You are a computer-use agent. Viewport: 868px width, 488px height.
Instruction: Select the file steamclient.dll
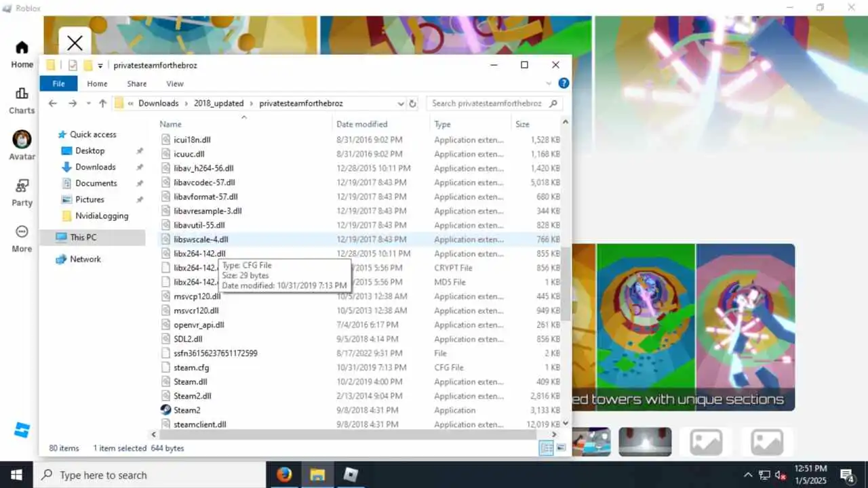pyautogui.click(x=199, y=424)
